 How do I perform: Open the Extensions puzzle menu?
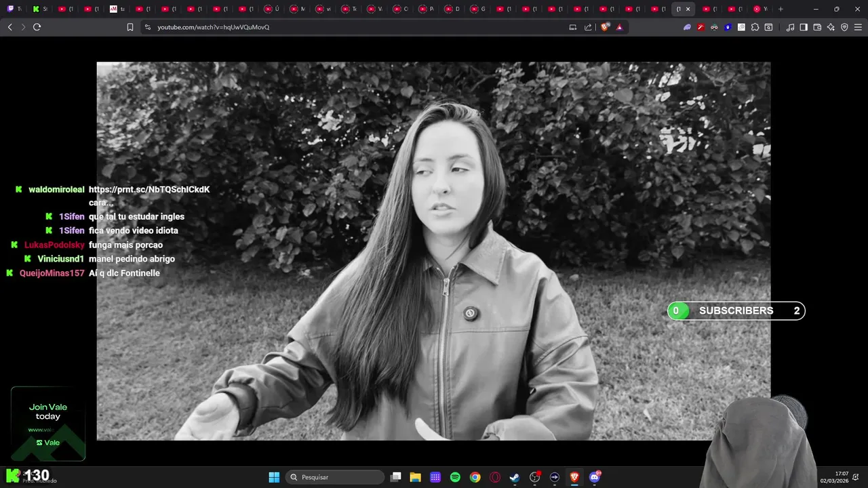click(x=755, y=27)
